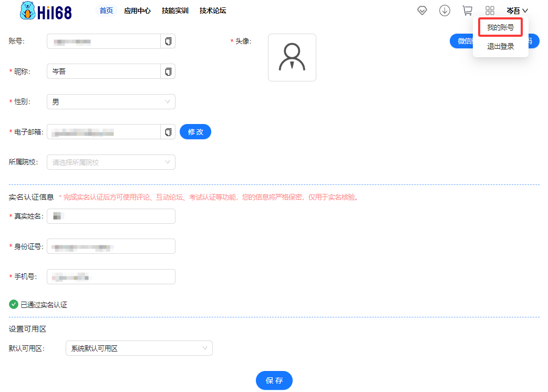Click the download arrow icon
548x392 pixels.
[x=444, y=11]
